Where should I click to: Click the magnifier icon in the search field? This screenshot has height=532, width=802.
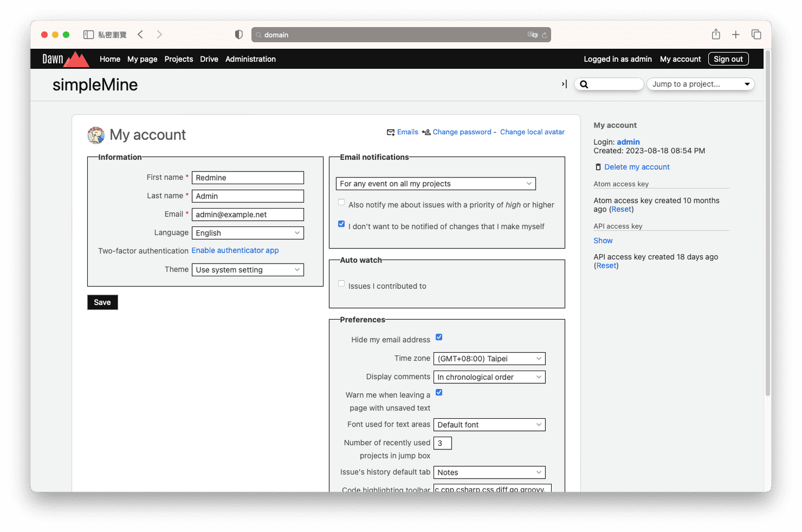pyautogui.click(x=584, y=84)
